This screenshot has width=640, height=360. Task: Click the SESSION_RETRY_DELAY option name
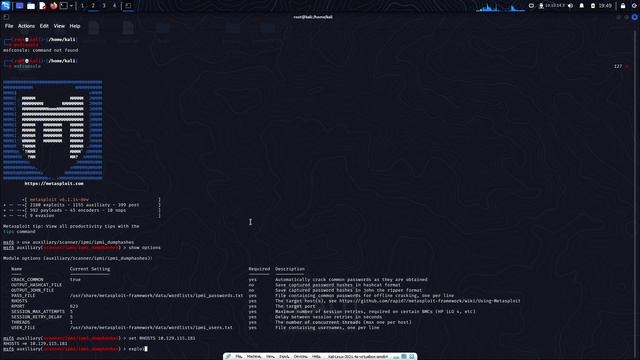coord(37,317)
